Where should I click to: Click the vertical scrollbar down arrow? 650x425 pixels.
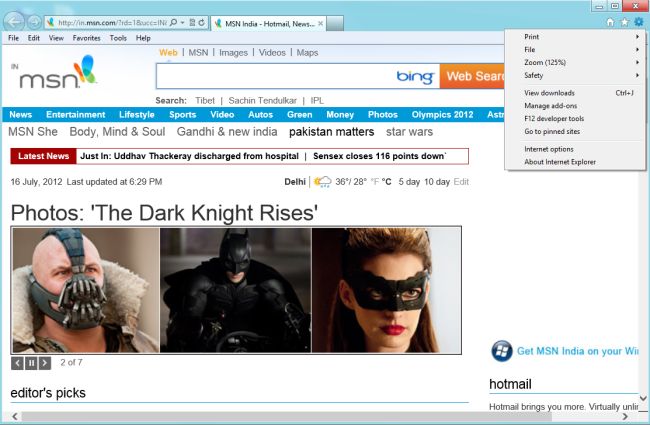643,398
